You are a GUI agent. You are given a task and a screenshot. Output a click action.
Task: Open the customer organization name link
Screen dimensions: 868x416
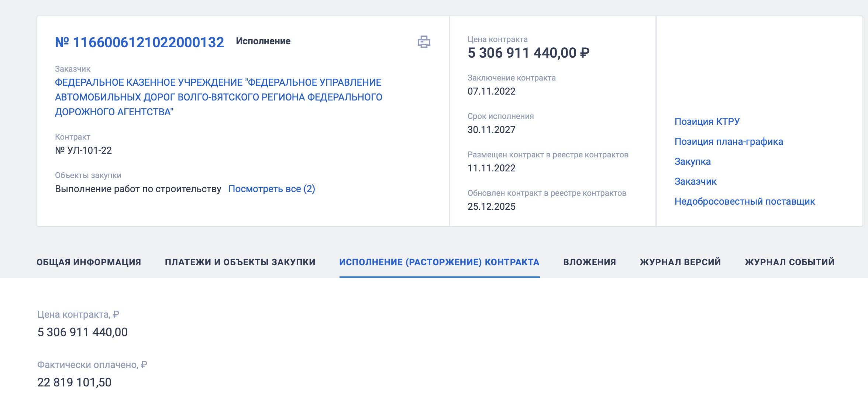click(218, 97)
